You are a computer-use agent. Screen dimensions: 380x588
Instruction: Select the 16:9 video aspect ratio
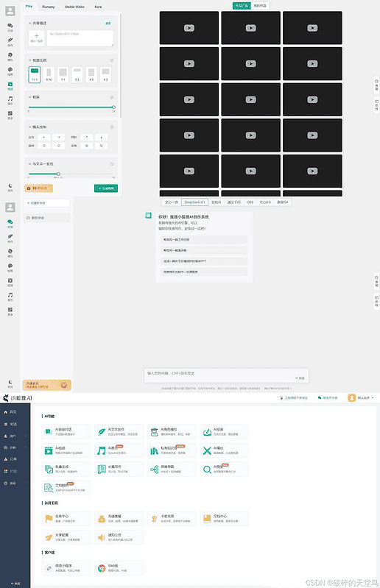click(x=35, y=74)
